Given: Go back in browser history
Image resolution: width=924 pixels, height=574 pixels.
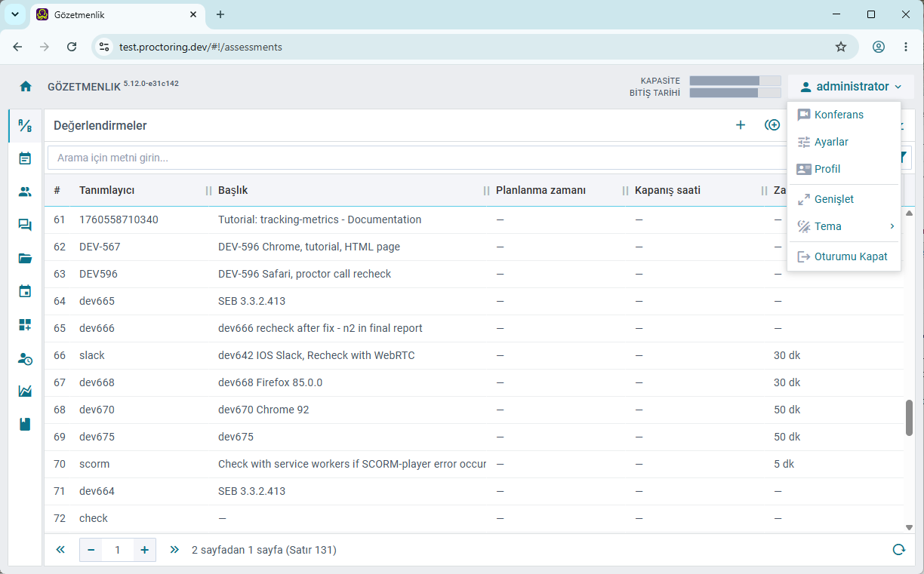Looking at the screenshot, I should pos(17,47).
